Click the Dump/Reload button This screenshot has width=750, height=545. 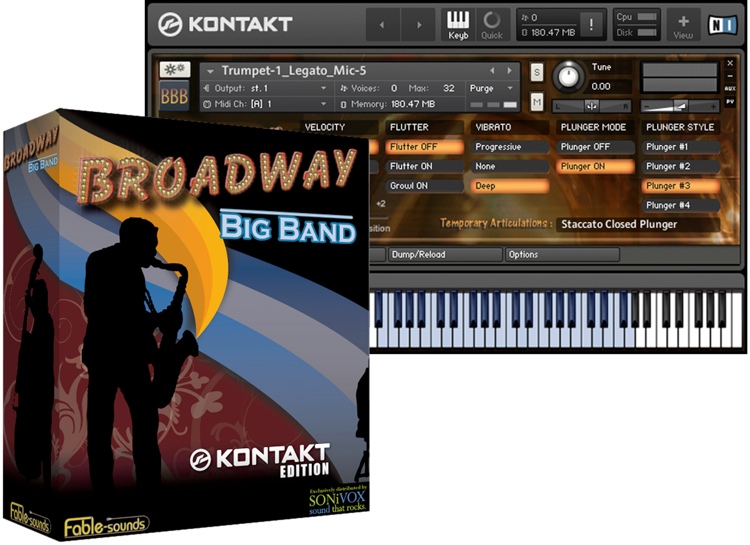445,255
